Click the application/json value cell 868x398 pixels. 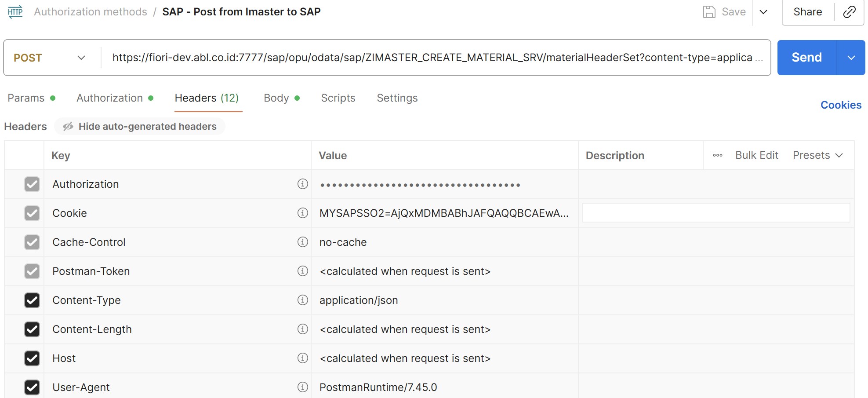pyautogui.click(x=445, y=300)
